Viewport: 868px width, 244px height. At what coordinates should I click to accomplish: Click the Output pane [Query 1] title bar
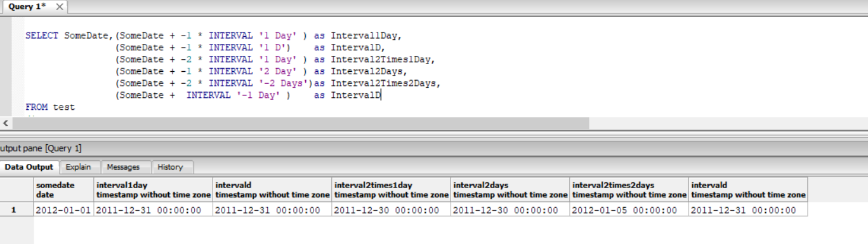click(x=434, y=148)
